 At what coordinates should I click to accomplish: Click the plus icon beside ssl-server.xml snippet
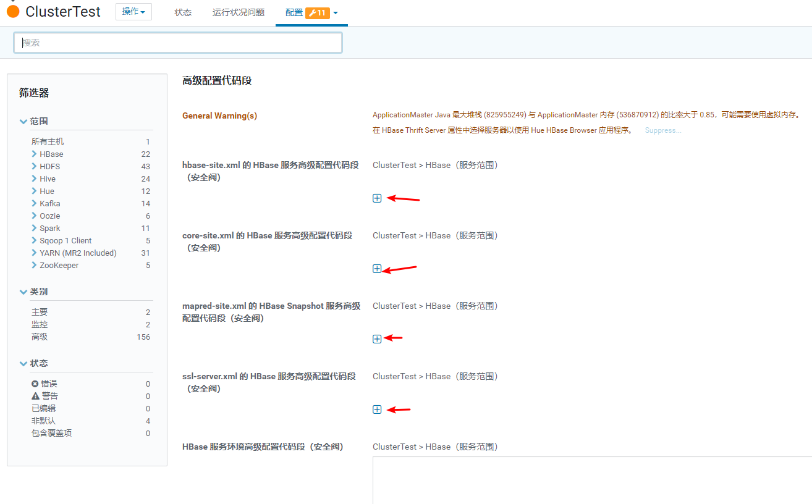[x=377, y=409]
